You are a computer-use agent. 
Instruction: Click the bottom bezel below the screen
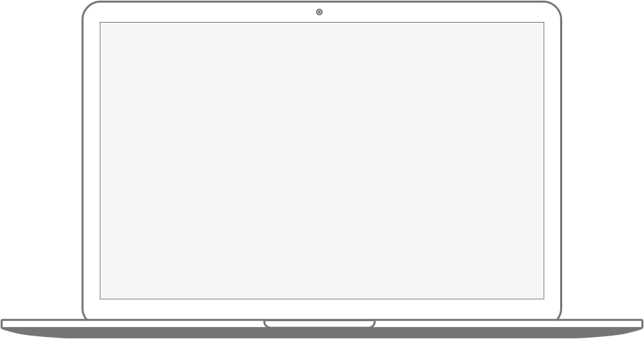(322, 309)
